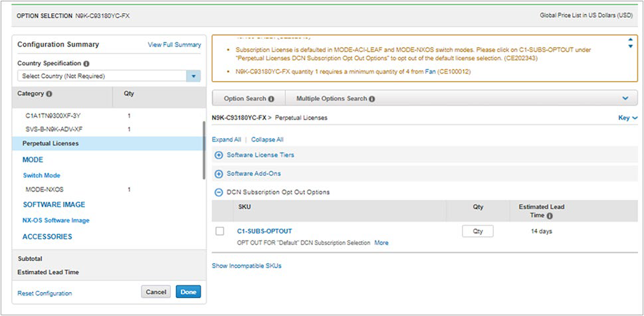Check the C1-SUBS-OPTOUT checkbox
The image size is (644, 316).
[x=220, y=231]
